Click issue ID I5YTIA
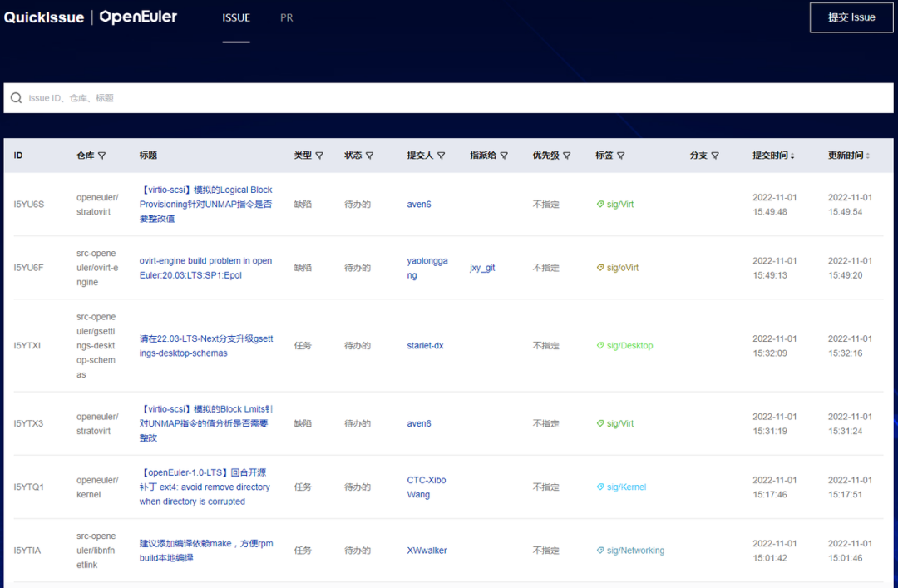 27,551
